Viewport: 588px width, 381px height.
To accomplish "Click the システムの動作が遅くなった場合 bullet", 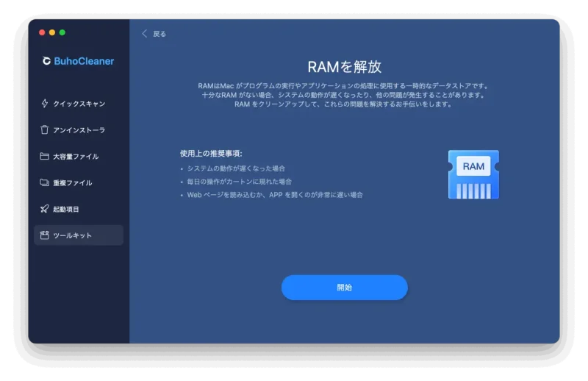I will point(236,168).
